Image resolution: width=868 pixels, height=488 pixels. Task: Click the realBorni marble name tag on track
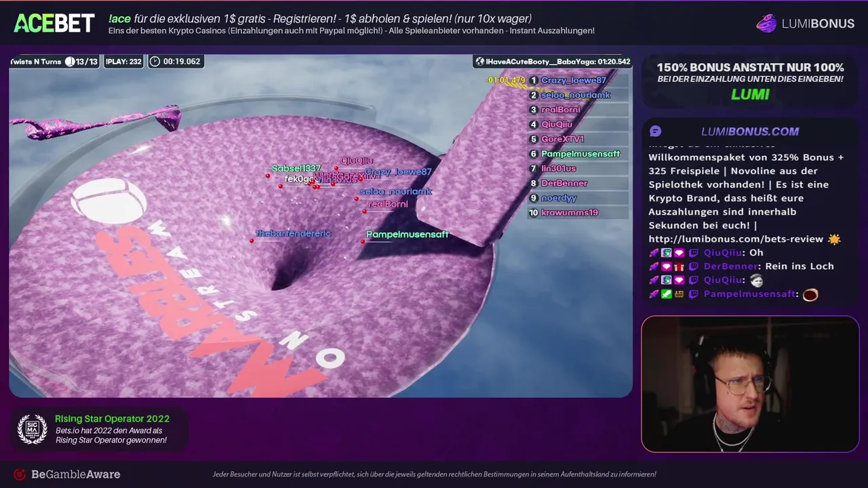point(388,204)
